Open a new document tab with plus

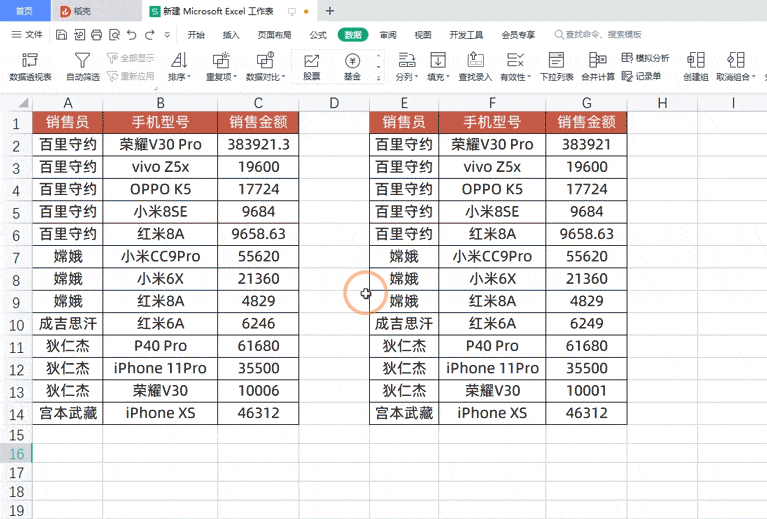330,11
